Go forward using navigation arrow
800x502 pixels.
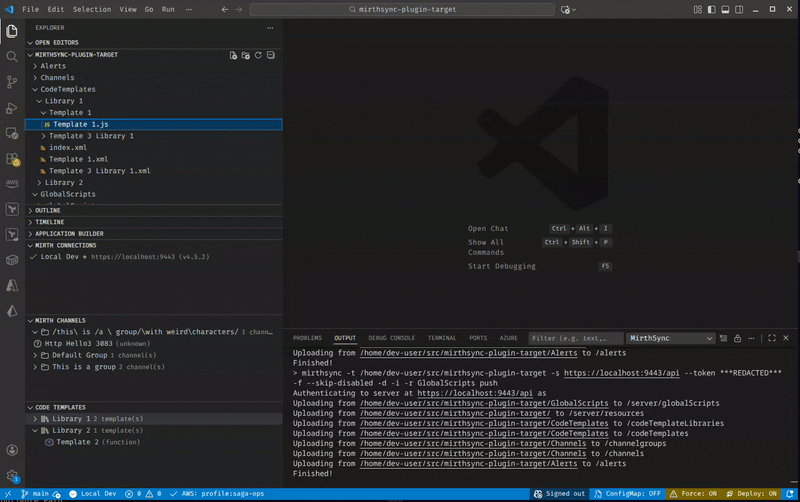[x=238, y=9]
